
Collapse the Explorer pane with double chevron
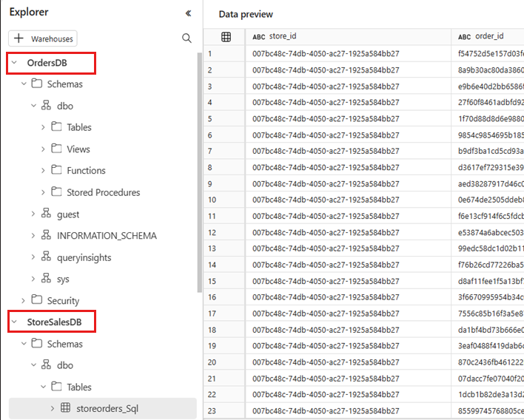coord(188,13)
